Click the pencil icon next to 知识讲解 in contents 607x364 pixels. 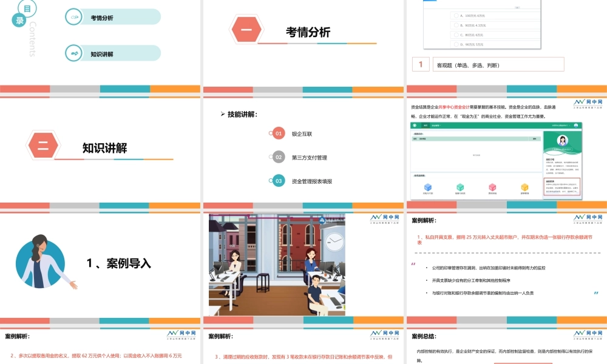pos(73,53)
